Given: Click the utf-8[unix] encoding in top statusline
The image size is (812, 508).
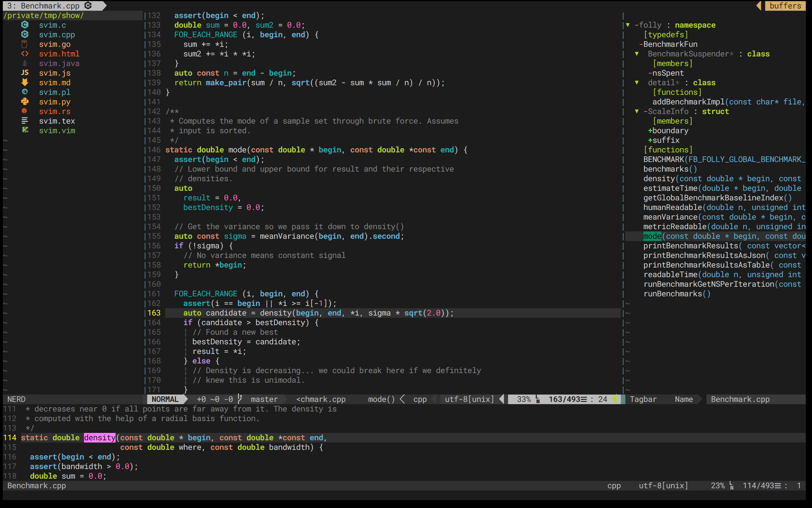Looking at the screenshot, I should [x=469, y=399].
